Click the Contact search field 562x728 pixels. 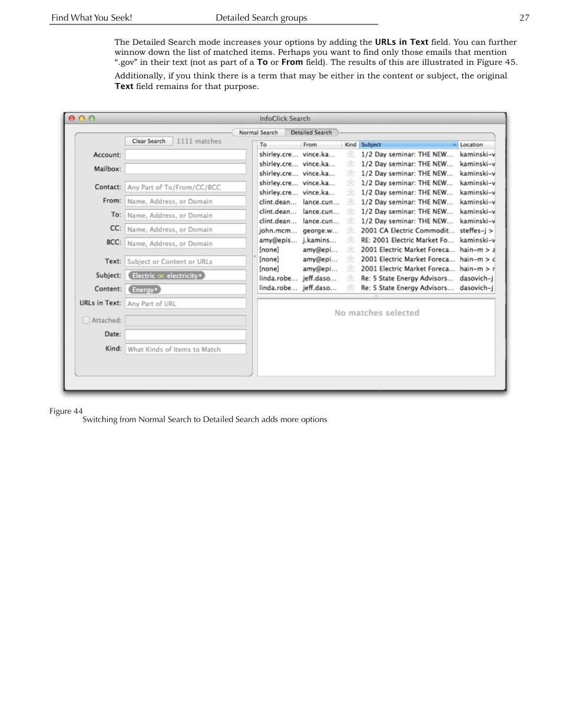tap(186, 187)
